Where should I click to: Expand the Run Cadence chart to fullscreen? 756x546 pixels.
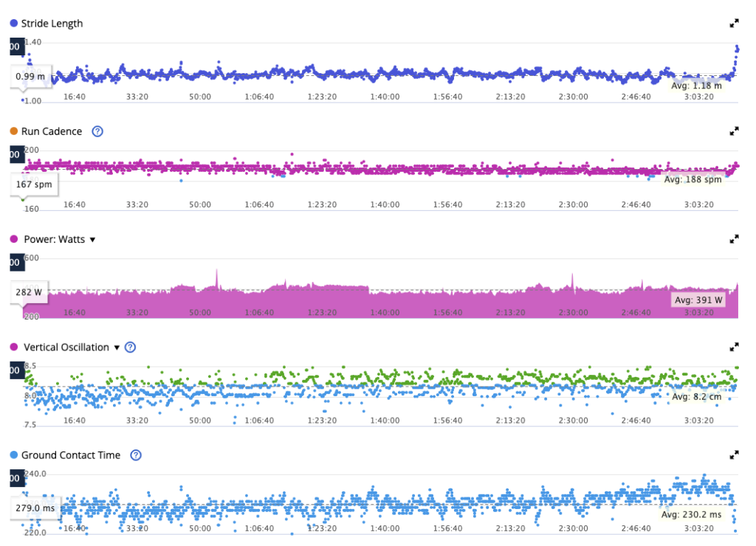[x=734, y=131]
